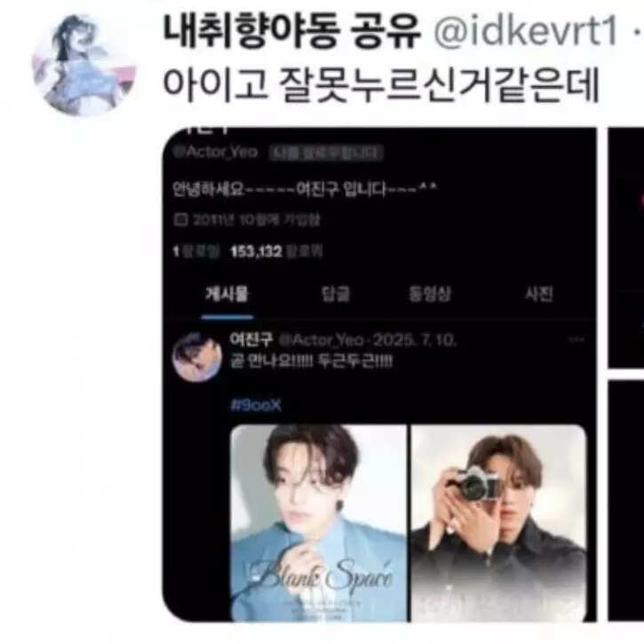Click the three-dot more icon on 여진구's post
The image size is (644, 644).
[576, 339]
